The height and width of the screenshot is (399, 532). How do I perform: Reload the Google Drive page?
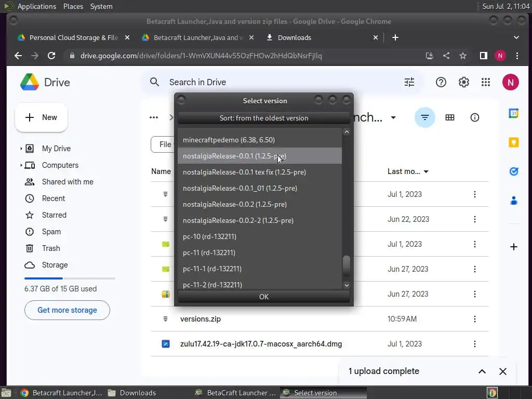click(51, 56)
